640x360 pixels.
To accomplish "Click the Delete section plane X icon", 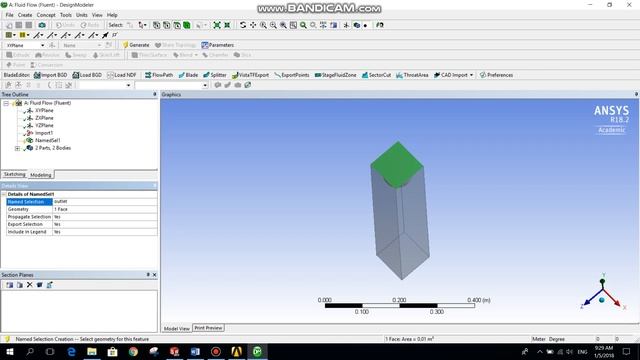I will coord(29,285).
